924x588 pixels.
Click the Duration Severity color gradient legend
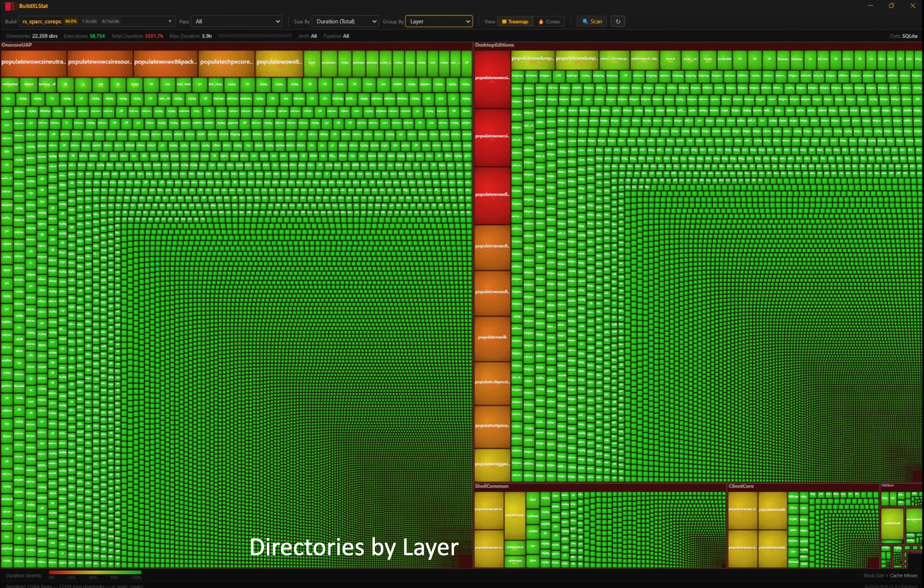[95, 573]
